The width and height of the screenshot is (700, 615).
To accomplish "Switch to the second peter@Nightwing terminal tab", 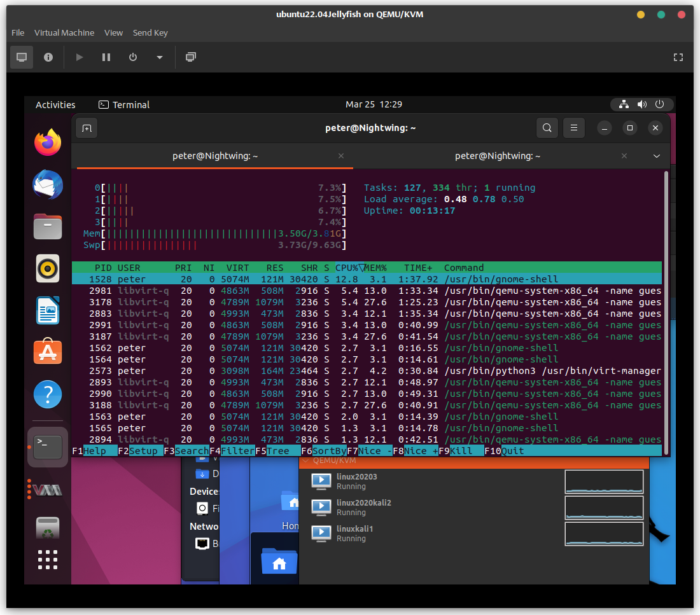I will click(x=498, y=156).
